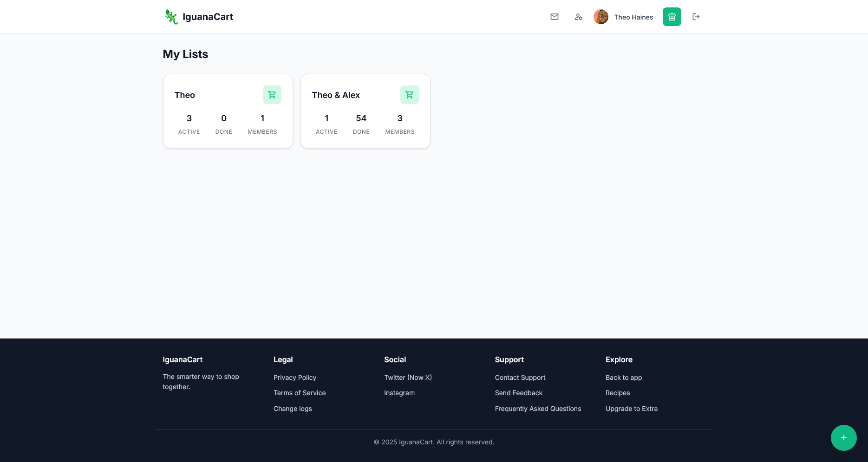Open the user settings icon

(x=578, y=17)
